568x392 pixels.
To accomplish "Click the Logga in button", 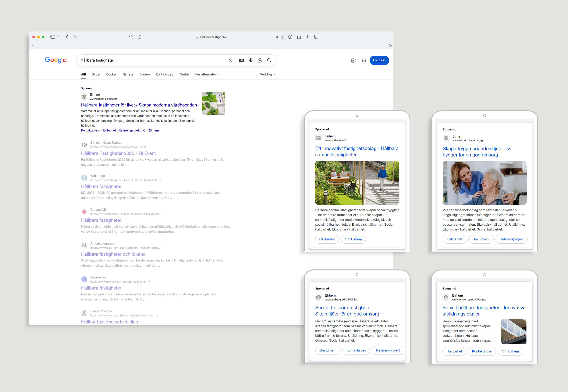I will (x=379, y=60).
